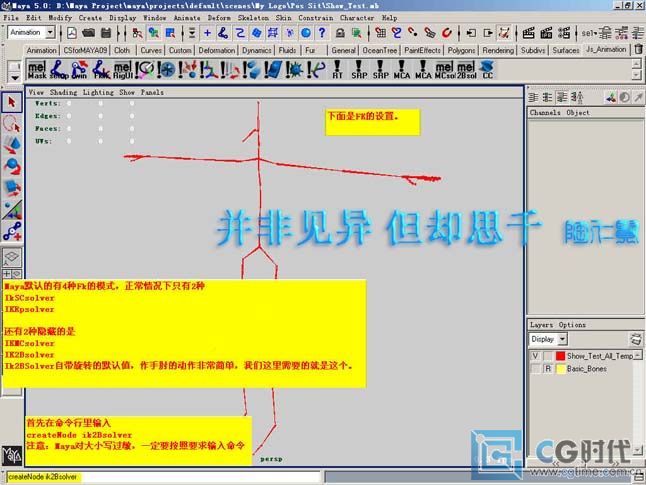Open the Channels menu in channel box
Viewport: 646px width, 485px height.
click(545, 112)
